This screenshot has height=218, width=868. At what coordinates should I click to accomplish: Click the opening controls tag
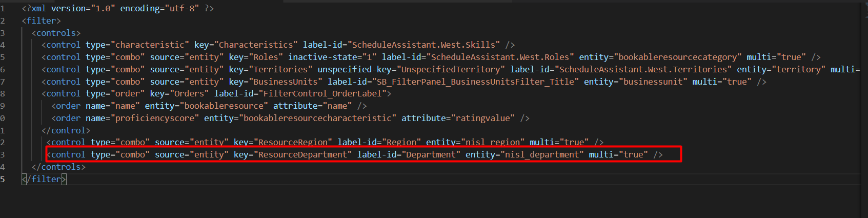56,33
